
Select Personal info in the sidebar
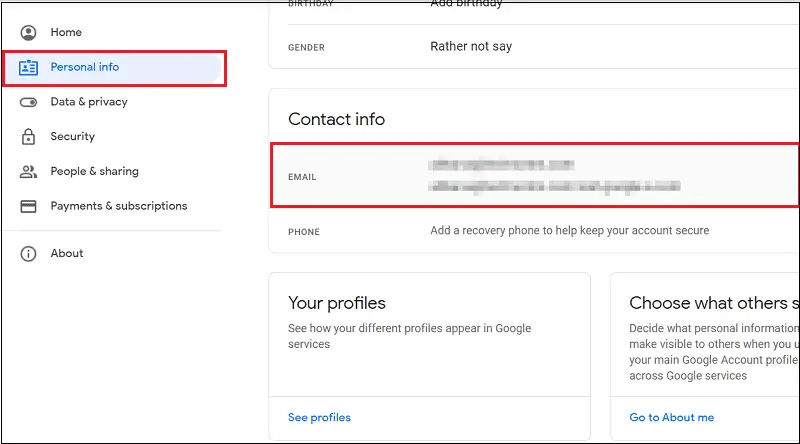click(x=112, y=67)
